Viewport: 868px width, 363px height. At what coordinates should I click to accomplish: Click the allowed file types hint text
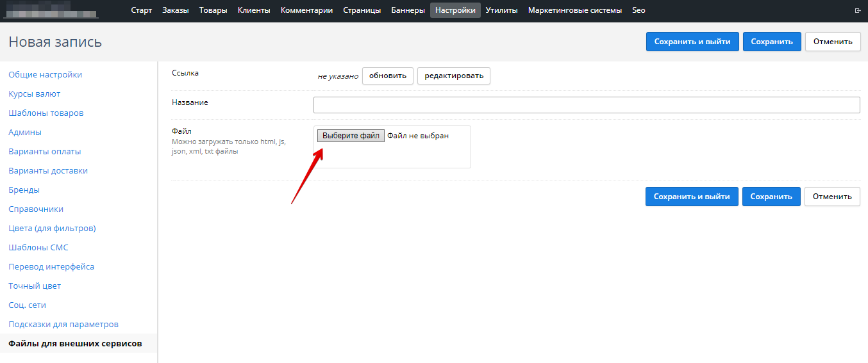[229, 147]
